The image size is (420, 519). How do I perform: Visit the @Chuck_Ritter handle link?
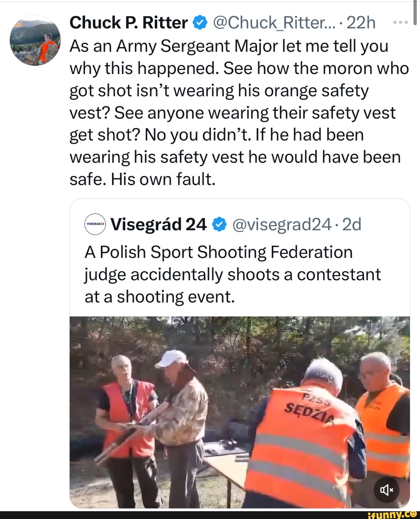click(273, 23)
